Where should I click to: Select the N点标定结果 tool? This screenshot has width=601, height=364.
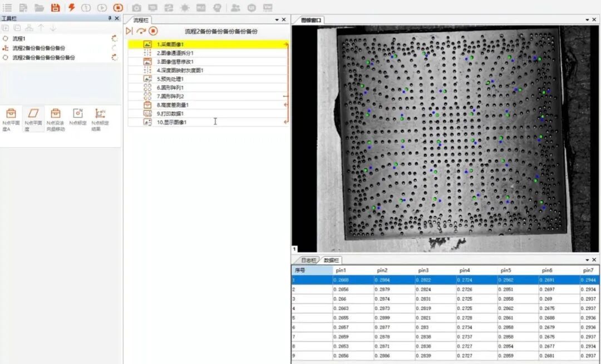pyautogui.click(x=100, y=120)
